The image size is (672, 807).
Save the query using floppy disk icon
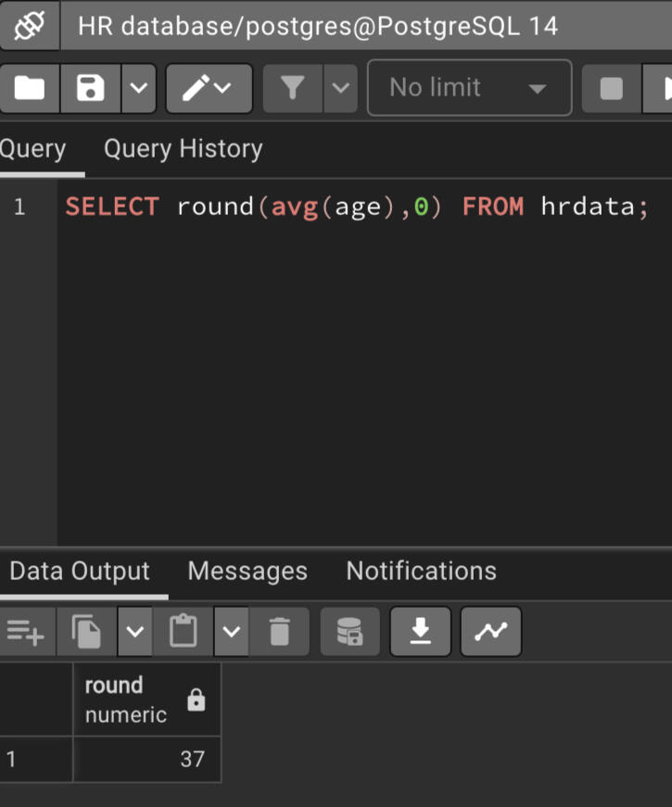90,88
